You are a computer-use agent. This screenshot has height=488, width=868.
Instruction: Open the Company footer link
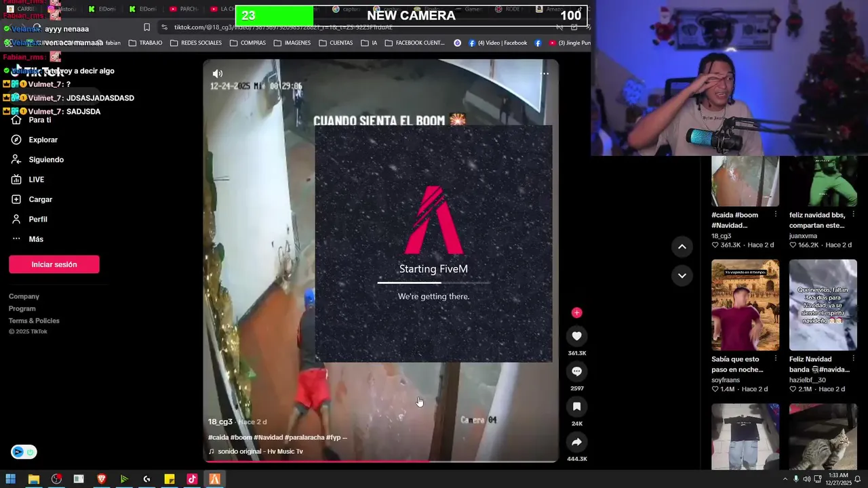pyautogui.click(x=24, y=296)
